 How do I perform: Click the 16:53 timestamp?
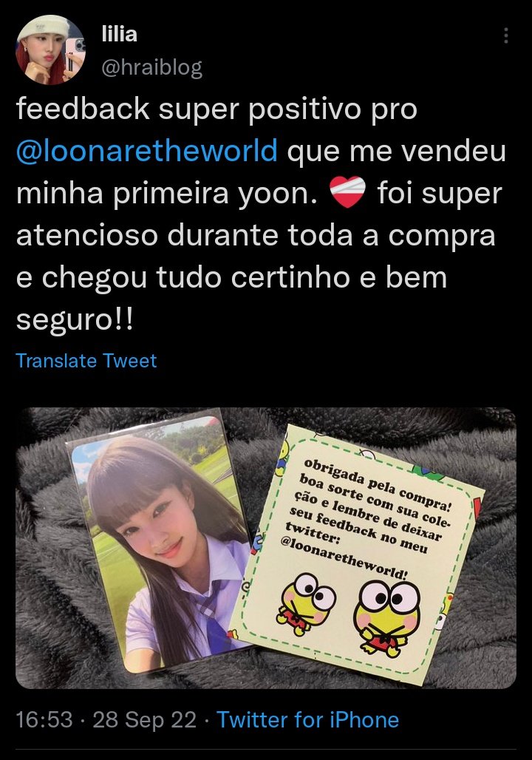[x=44, y=720]
